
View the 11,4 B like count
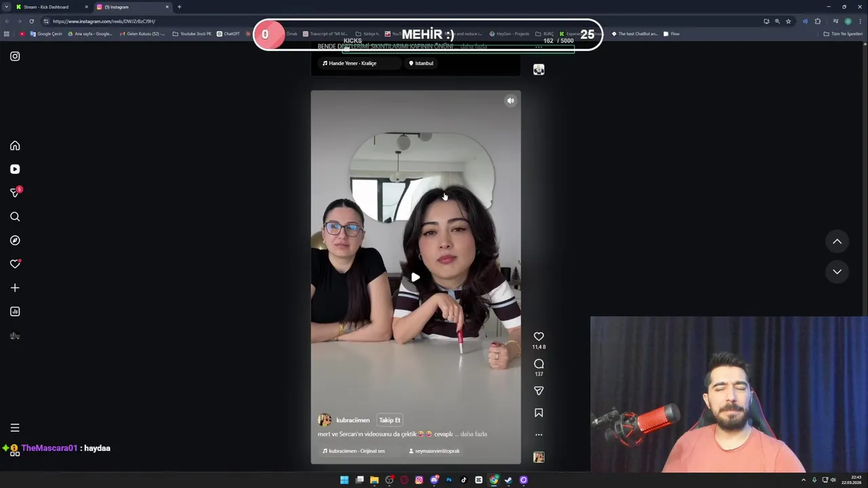click(538, 347)
